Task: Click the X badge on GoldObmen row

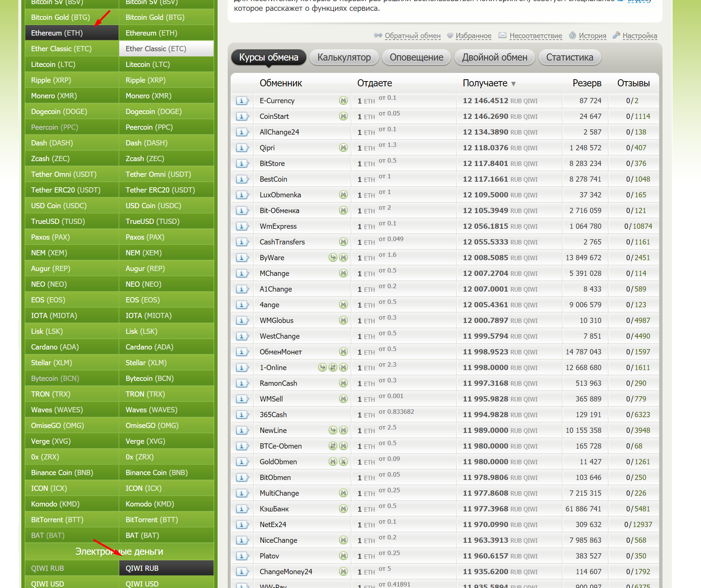Action: click(x=343, y=462)
